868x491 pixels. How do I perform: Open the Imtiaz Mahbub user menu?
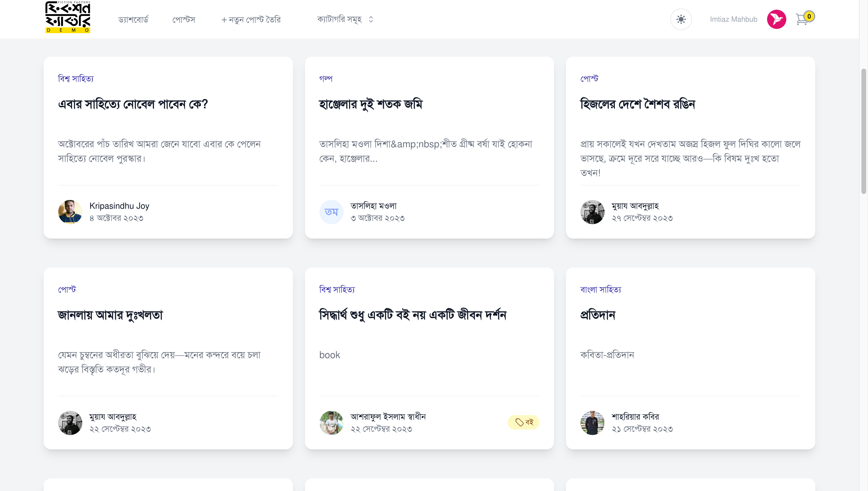tap(733, 19)
